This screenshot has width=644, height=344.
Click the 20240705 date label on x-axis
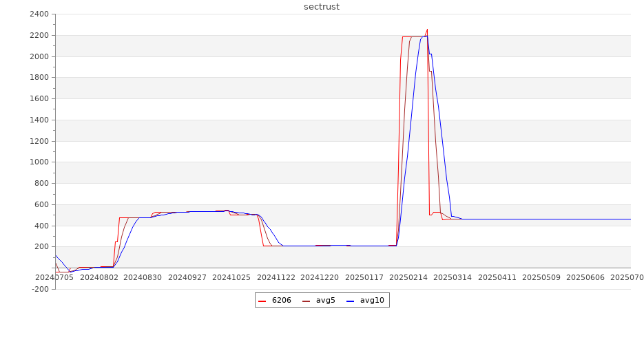pyautogui.click(x=54, y=277)
